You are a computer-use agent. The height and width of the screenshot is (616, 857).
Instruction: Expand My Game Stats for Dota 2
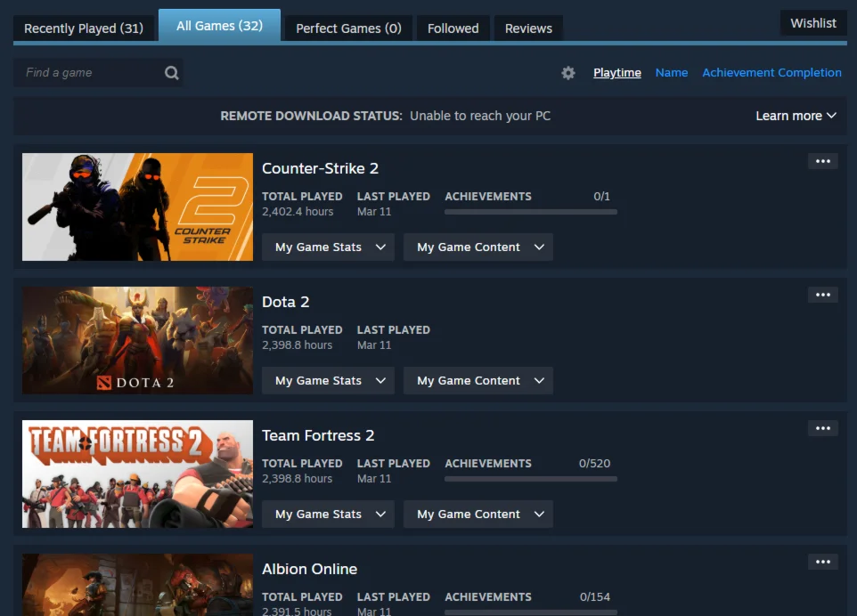(328, 381)
